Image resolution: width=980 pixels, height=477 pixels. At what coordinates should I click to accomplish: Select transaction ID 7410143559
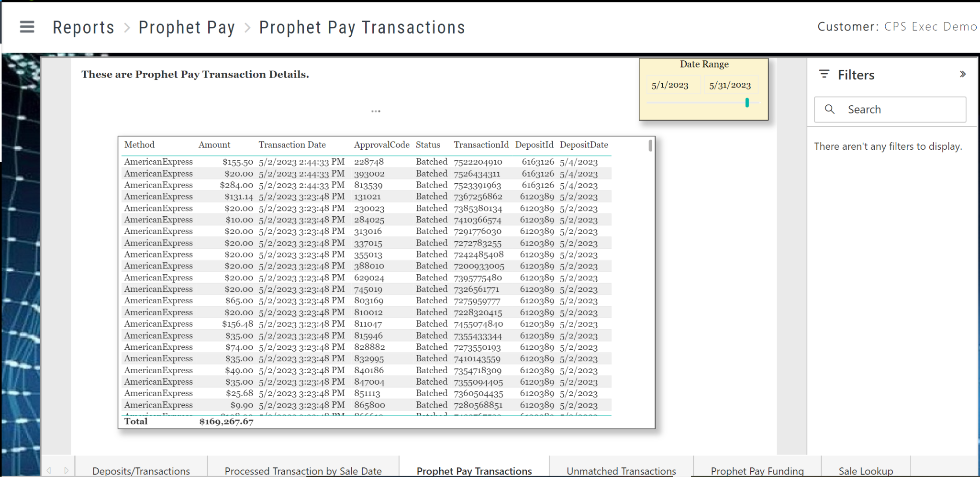(477, 358)
